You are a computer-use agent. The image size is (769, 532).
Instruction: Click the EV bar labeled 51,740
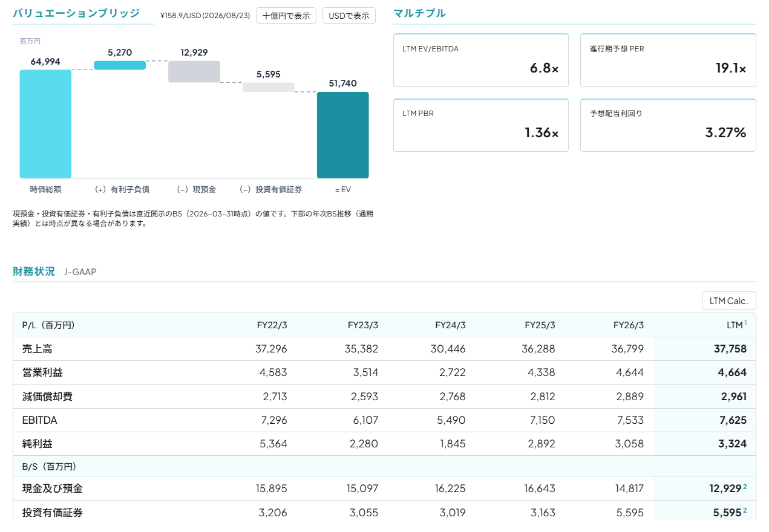[343, 135]
